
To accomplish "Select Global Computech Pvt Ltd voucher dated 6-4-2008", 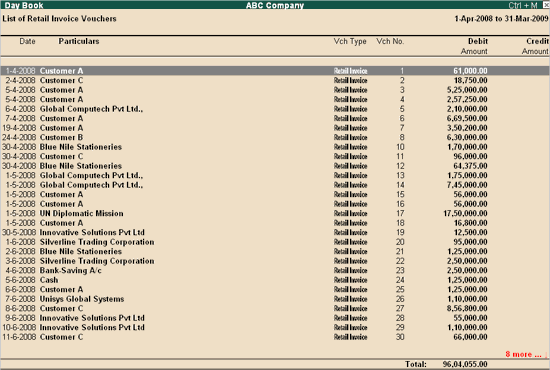I will pyautogui.click(x=275, y=109).
